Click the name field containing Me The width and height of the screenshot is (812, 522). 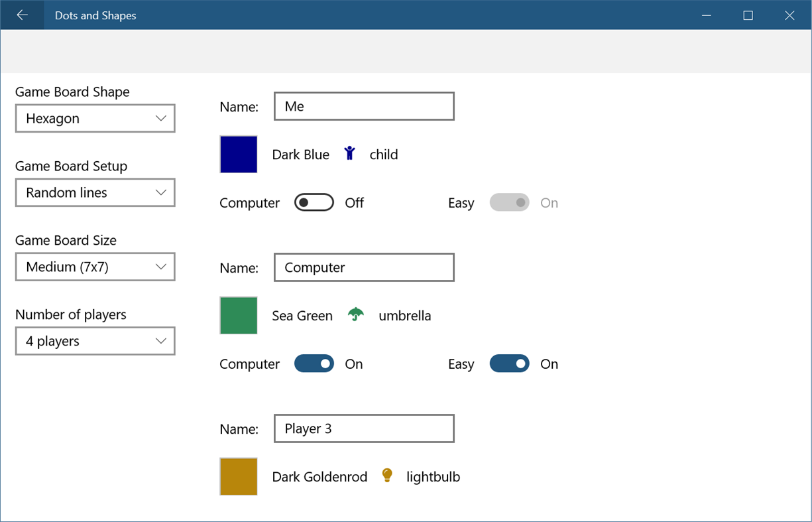[x=364, y=106]
